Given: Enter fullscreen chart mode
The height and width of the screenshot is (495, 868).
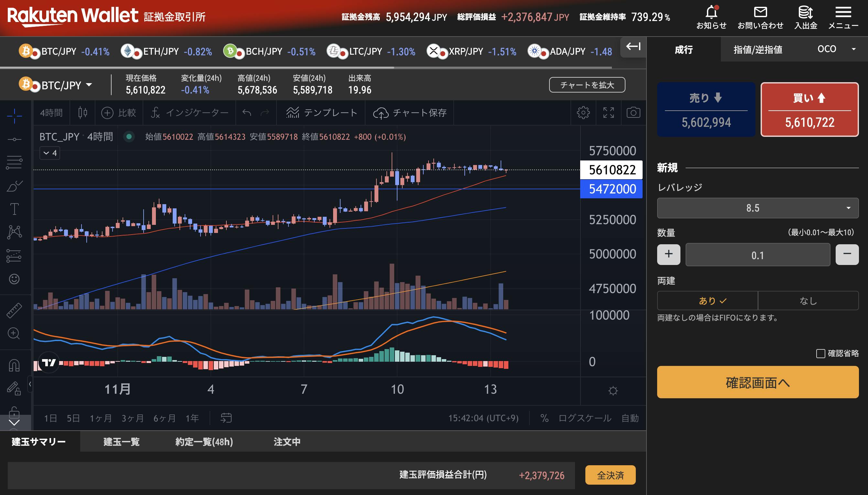Looking at the screenshot, I should (x=608, y=113).
